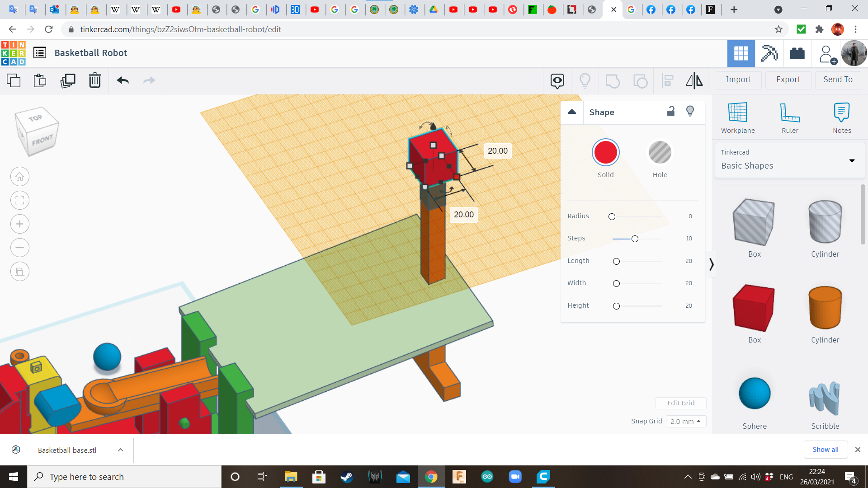The image size is (868, 488).
Task: Open the Basic Shapes dropdown
Action: [x=790, y=160]
